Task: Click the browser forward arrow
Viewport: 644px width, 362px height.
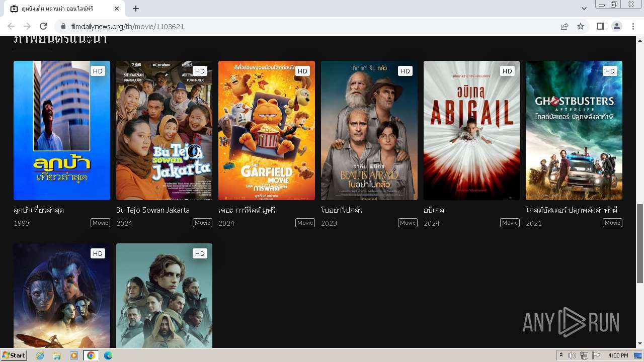Action: (x=27, y=26)
